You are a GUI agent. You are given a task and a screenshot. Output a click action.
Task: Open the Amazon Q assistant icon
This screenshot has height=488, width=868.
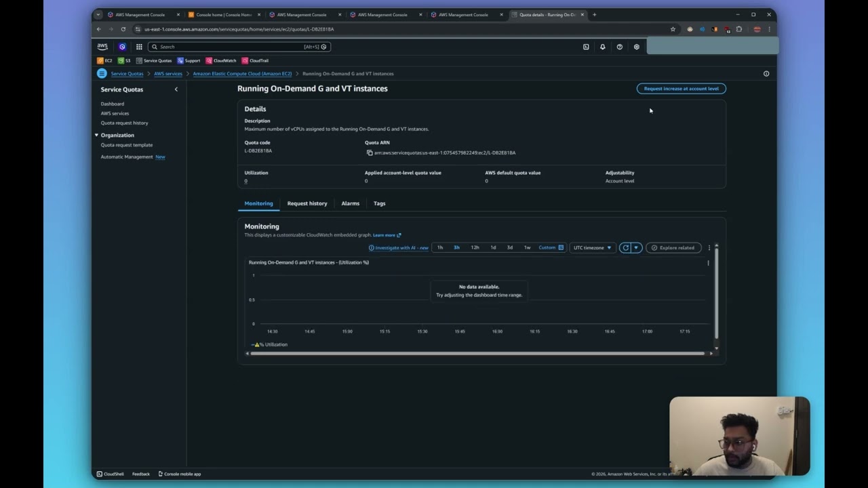[x=122, y=47]
